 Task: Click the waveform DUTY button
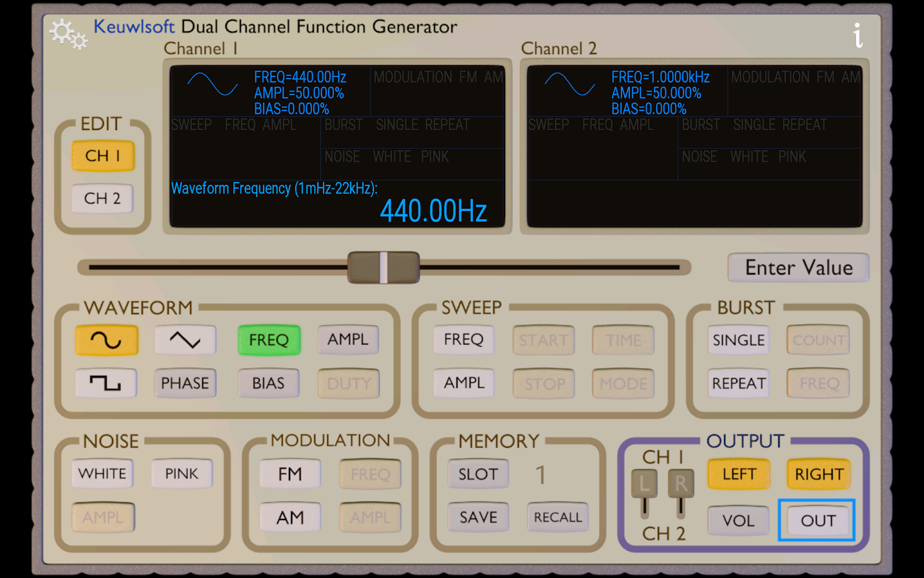coord(348,383)
